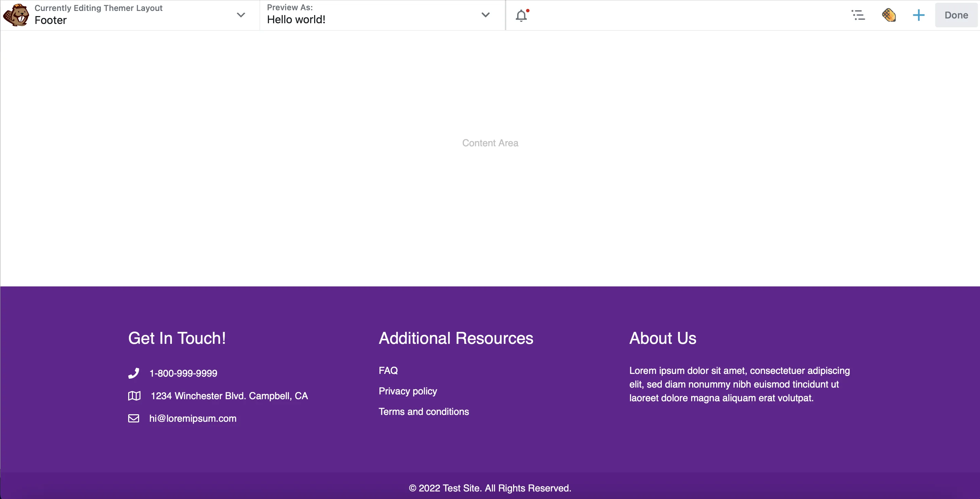Select the Get In Touch! heading
The height and width of the screenshot is (499, 980).
tap(177, 338)
